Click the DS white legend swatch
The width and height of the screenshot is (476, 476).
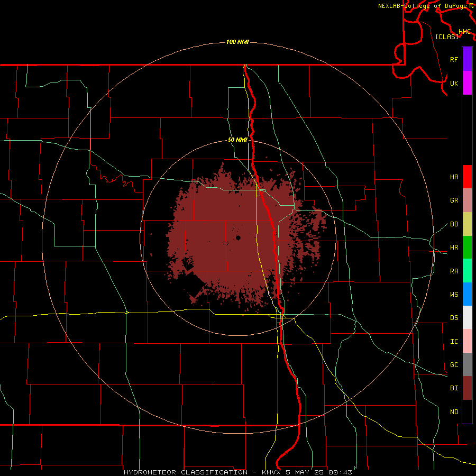point(467,317)
